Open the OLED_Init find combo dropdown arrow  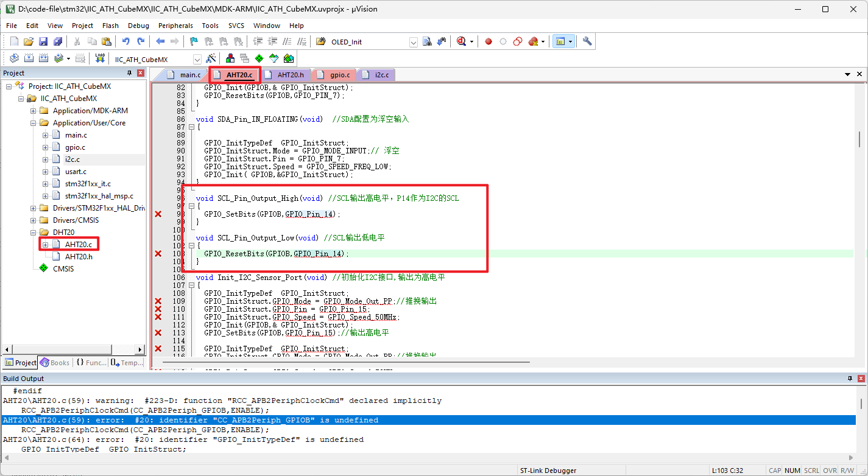[x=414, y=42]
